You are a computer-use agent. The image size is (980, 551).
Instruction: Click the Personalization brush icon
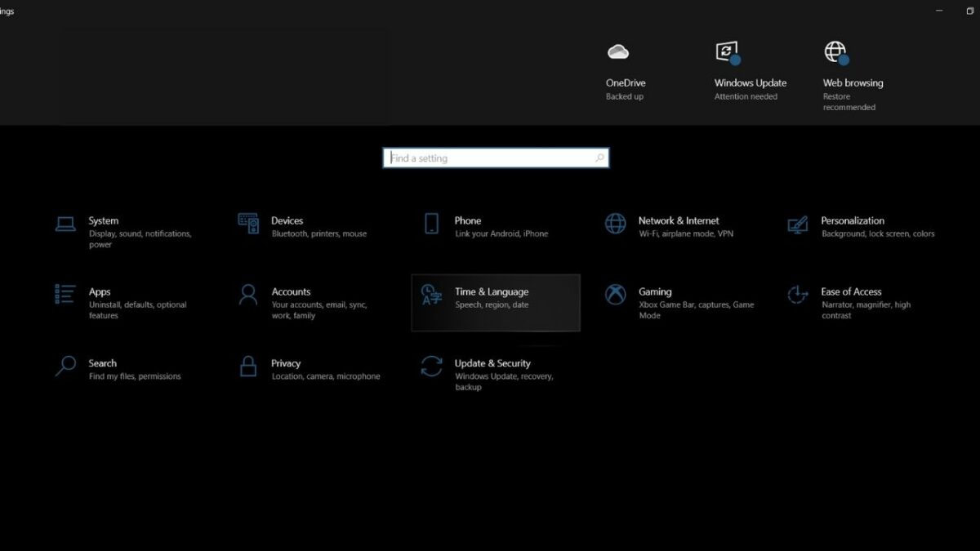point(797,224)
